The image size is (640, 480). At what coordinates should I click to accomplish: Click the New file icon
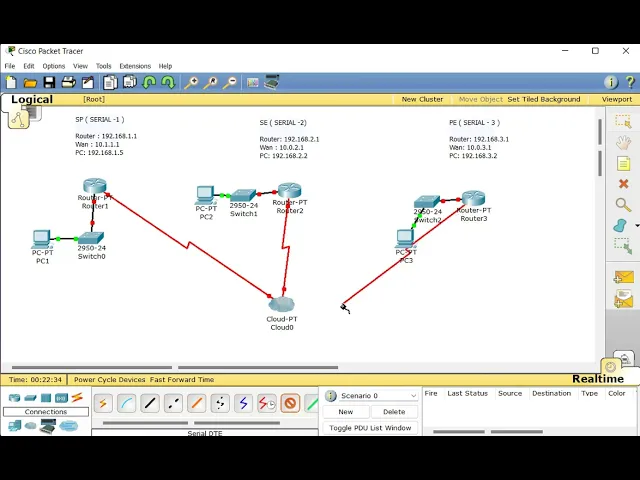tap(11, 82)
